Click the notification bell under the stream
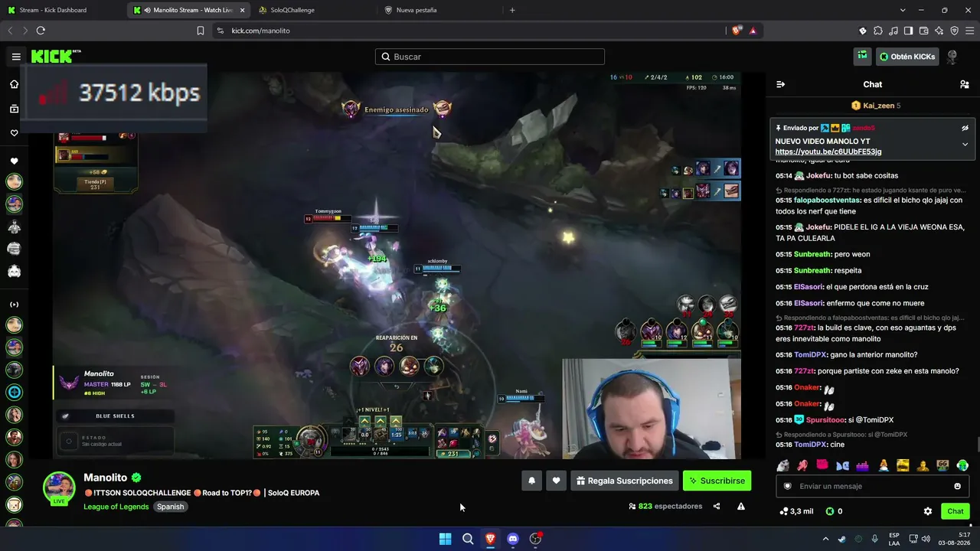 point(532,481)
